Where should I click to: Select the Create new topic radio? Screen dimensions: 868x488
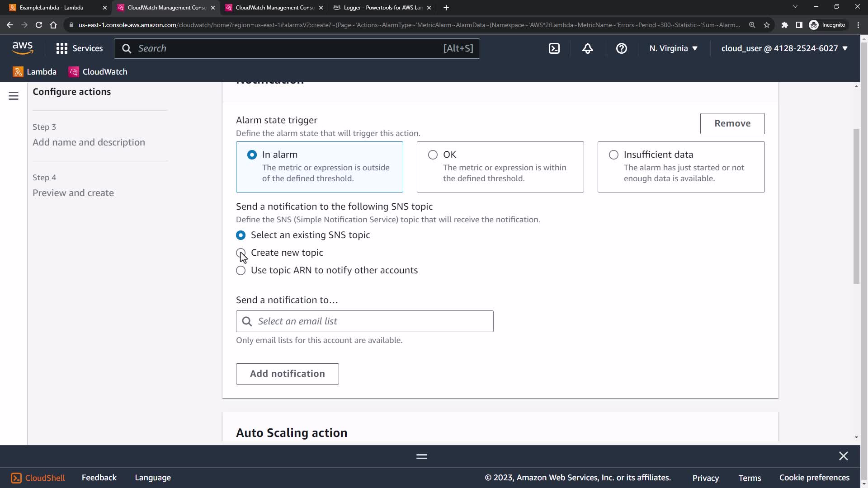pos(241,253)
